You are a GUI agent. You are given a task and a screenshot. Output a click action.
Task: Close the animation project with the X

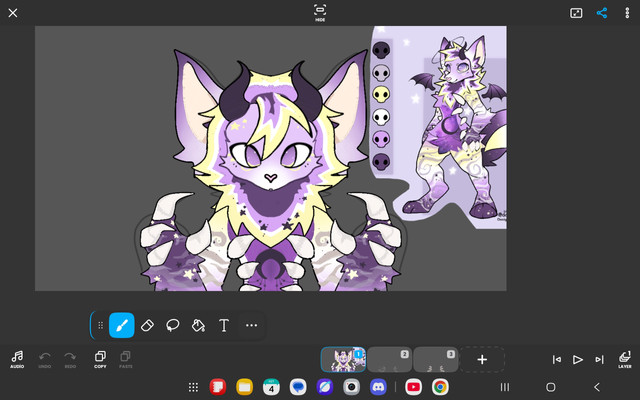(13, 13)
